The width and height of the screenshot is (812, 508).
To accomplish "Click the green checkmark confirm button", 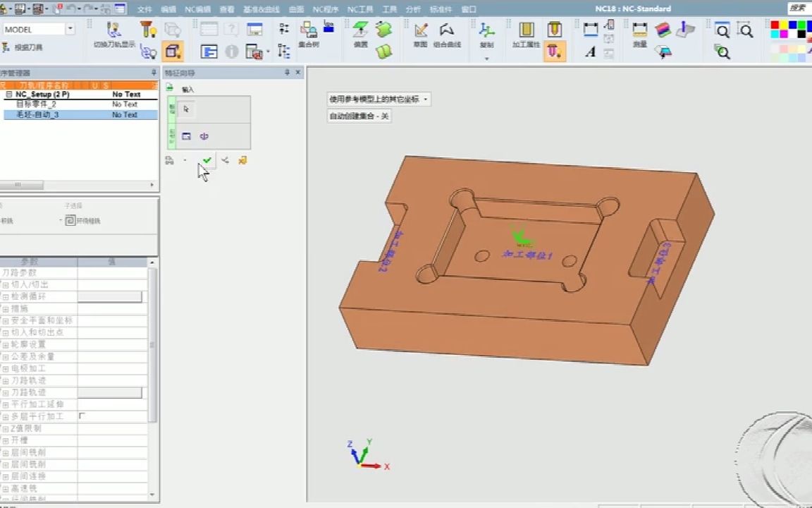I will [207, 161].
